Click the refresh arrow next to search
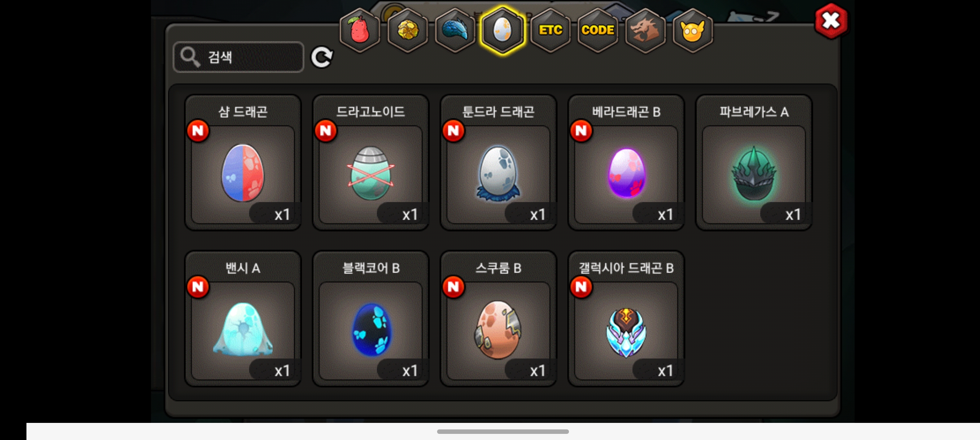Image resolution: width=980 pixels, height=440 pixels. [x=322, y=57]
